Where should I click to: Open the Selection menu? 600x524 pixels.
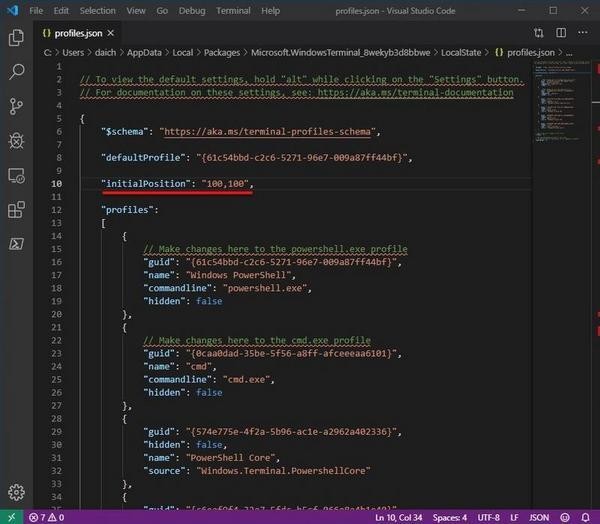point(98,11)
